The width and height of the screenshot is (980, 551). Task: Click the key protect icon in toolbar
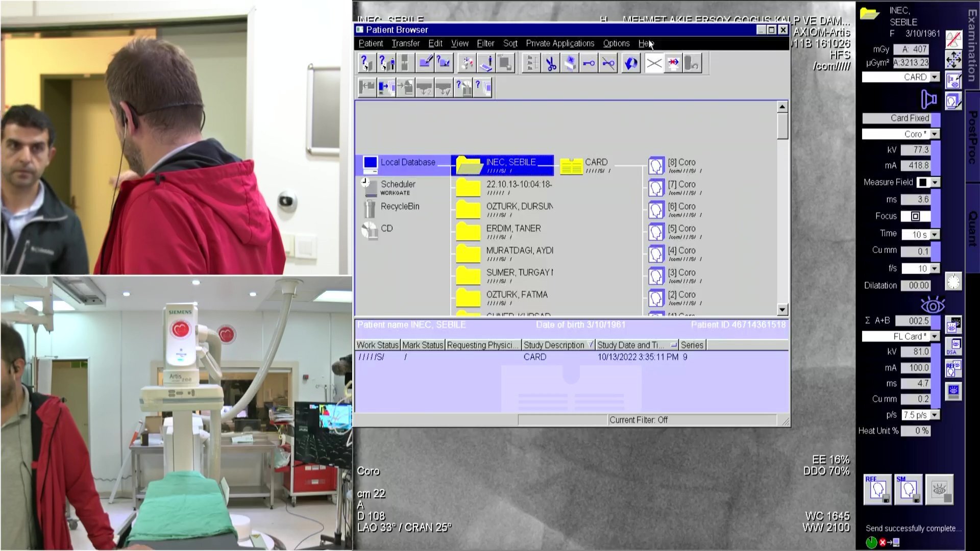[x=589, y=64]
